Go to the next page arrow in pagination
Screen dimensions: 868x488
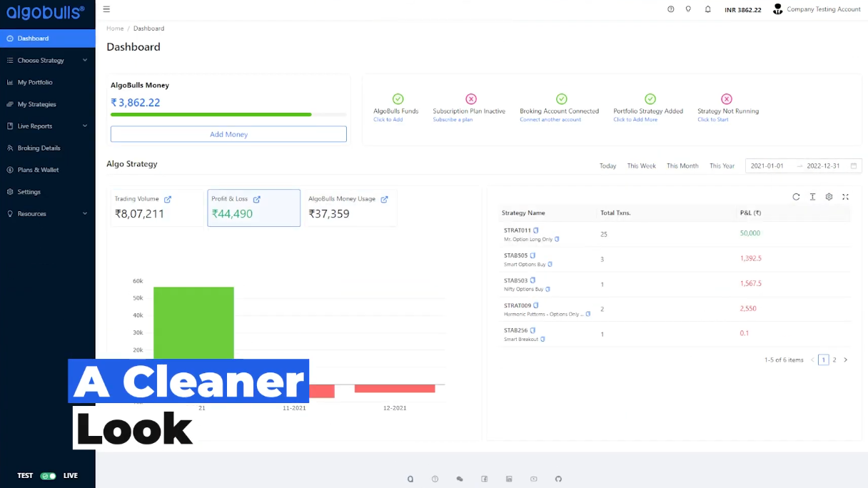[x=846, y=360]
